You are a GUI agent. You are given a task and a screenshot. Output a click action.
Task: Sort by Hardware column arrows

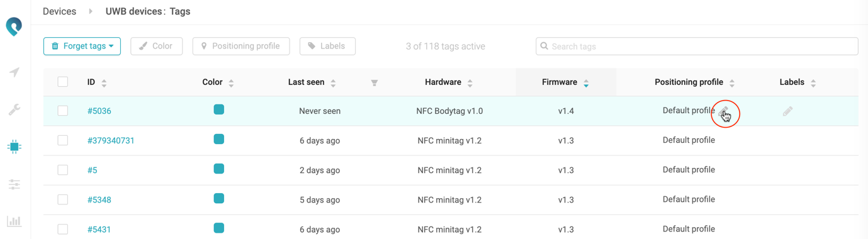470,83
